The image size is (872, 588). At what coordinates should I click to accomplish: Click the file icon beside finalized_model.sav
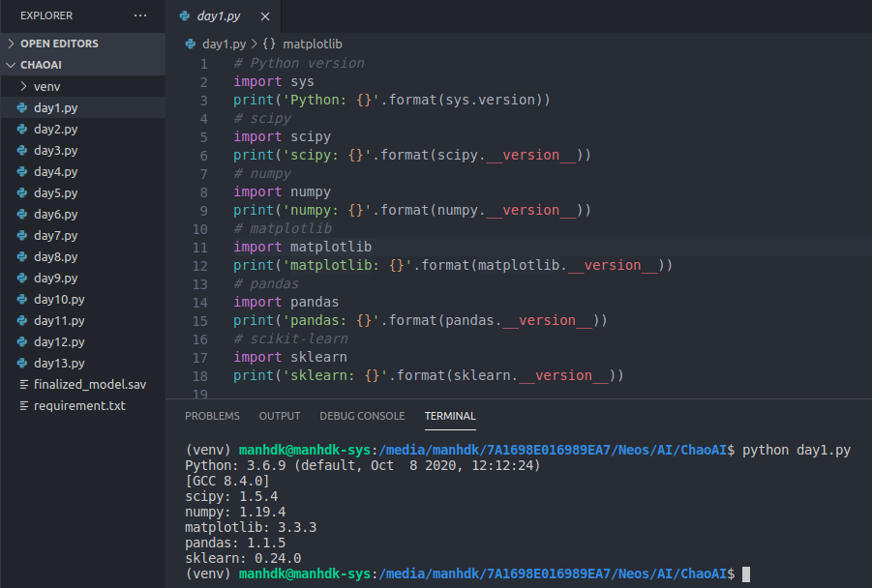click(x=22, y=384)
